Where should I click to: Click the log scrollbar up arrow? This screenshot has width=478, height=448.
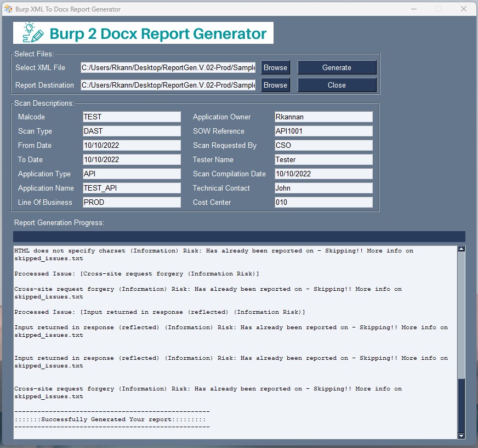pos(461,249)
